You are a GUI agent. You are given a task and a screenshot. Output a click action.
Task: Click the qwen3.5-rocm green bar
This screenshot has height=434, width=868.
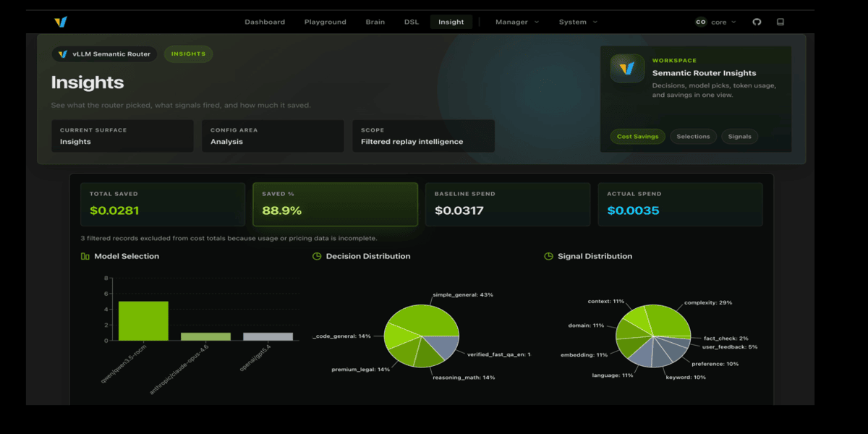click(143, 320)
